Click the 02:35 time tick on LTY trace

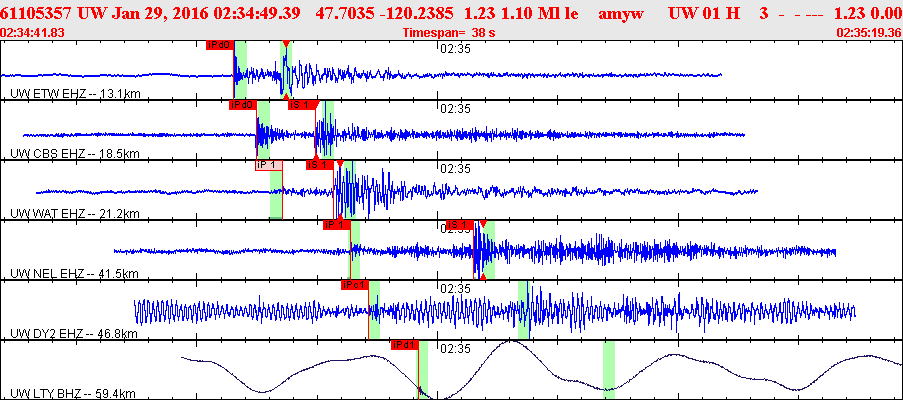[x=456, y=348]
